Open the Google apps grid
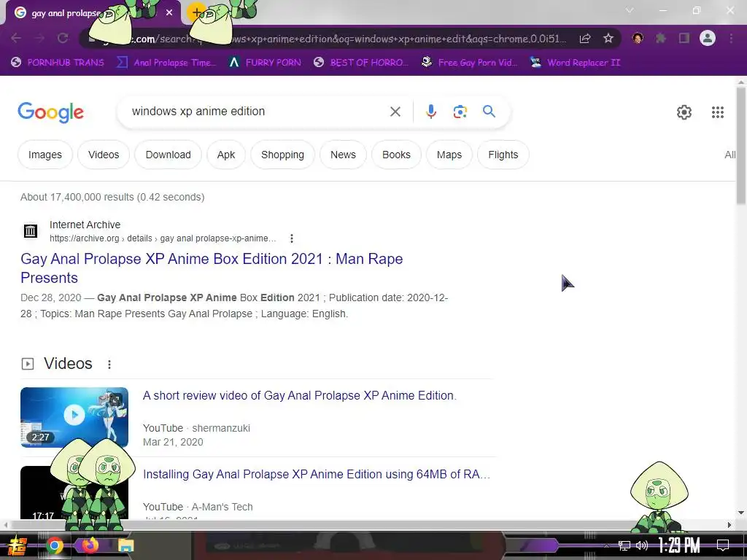Screen dimensions: 747x560 pyautogui.click(x=718, y=112)
